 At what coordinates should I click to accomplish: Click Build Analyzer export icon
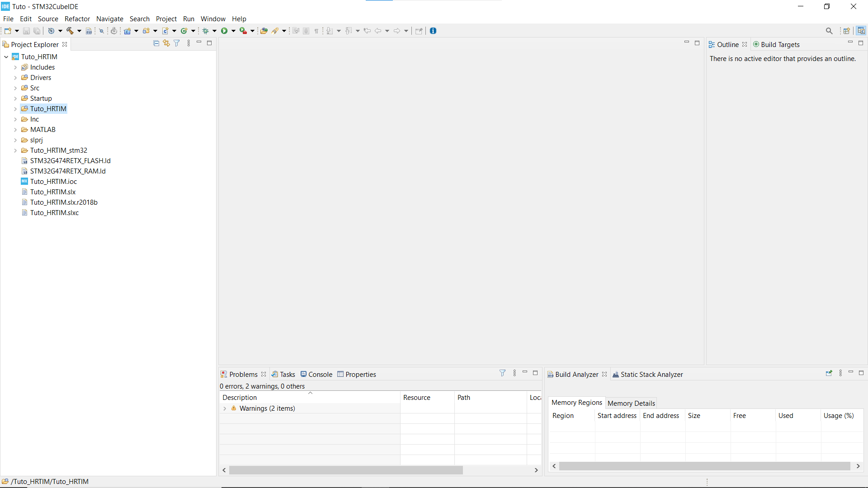coord(829,373)
